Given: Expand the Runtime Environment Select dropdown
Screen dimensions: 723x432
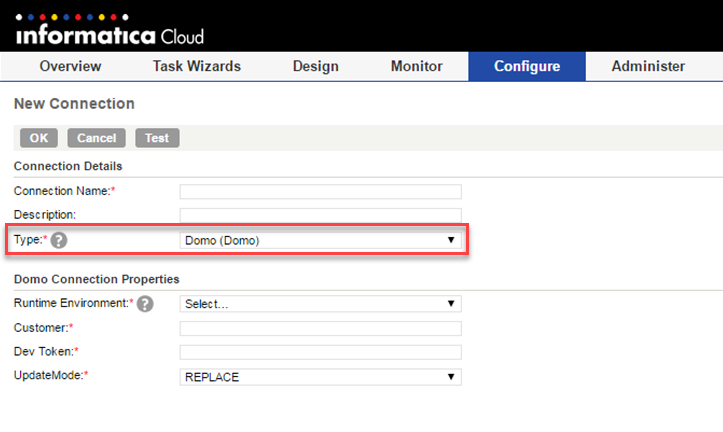Looking at the screenshot, I should [x=320, y=304].
